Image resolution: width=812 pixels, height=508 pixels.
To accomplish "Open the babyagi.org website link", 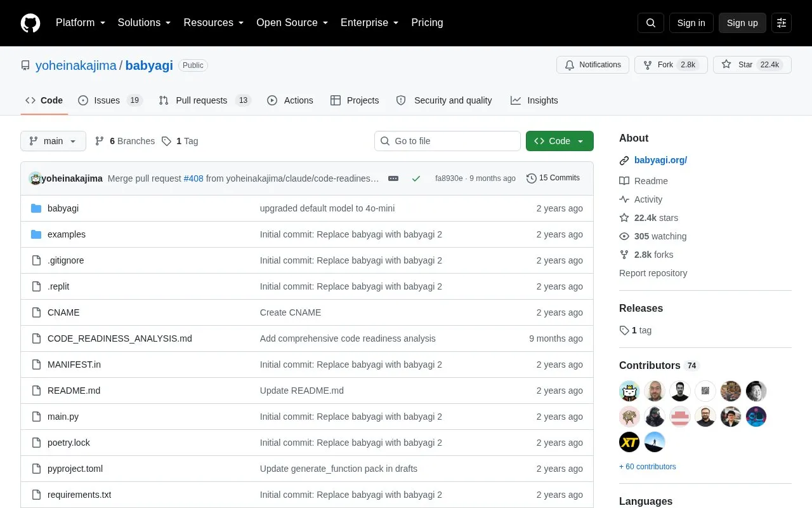I will (660, 160).
